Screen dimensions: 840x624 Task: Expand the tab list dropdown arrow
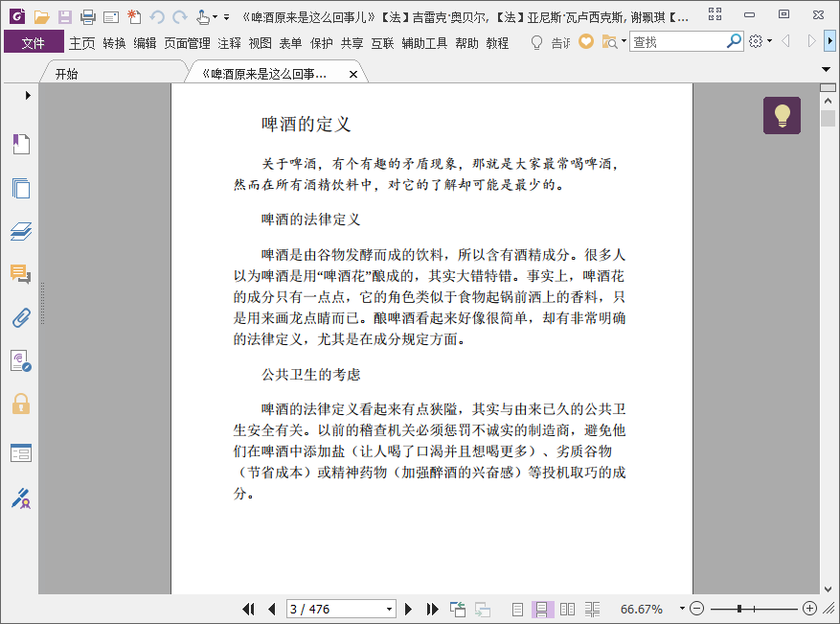(826, 69)
